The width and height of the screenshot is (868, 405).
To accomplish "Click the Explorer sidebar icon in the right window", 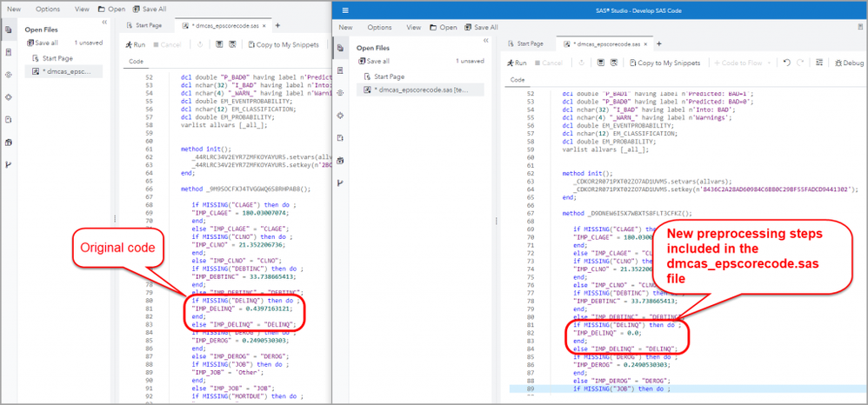I will pyautogui.click(x=340, y=70).
